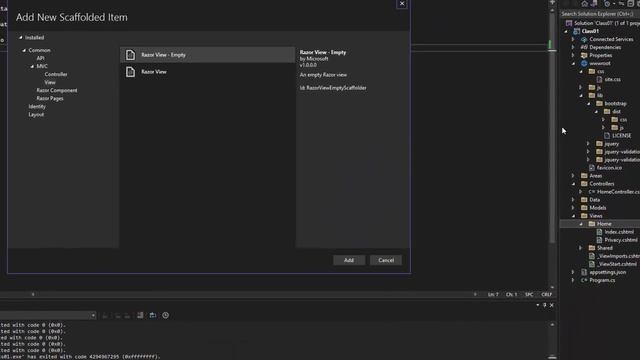This screenshot has width=640, height=360.
Task: Select the Common category label
Action: pyautogui.click(x=40, y=50)
